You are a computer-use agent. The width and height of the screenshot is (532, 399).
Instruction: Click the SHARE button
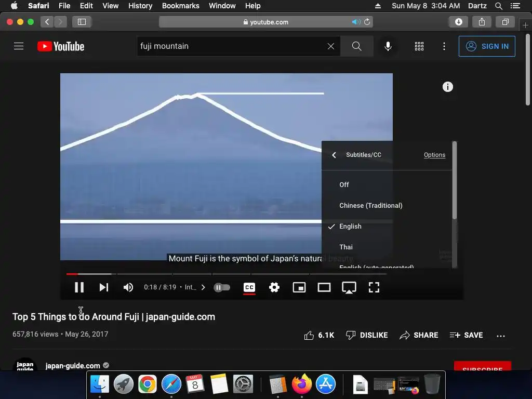[x=419, y=335]
